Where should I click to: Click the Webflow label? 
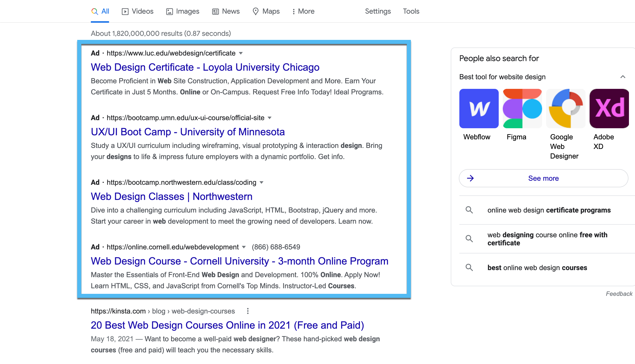pyautogui.click(x=477, y=137)
